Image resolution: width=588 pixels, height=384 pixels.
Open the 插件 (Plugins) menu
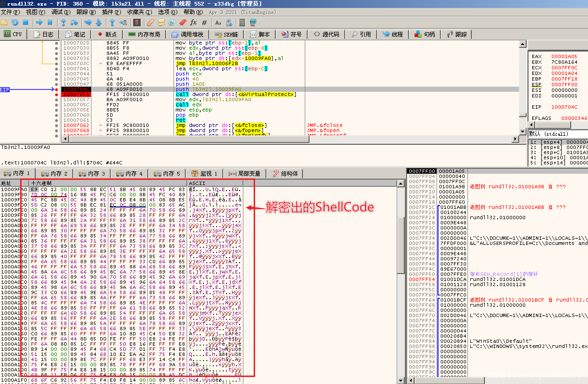tap(113, 12)
